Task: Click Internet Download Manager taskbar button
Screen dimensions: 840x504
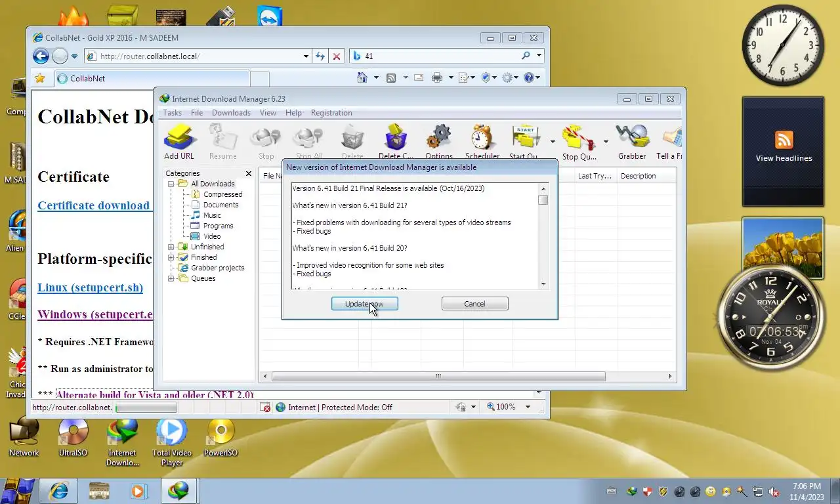Action: (178, 491)
